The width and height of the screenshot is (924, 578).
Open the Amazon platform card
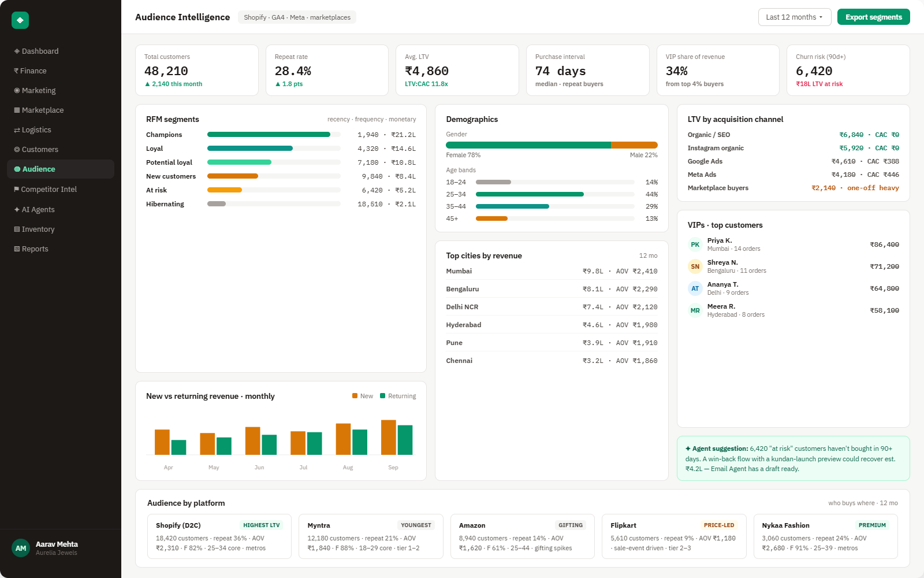(x=523, y=536)
